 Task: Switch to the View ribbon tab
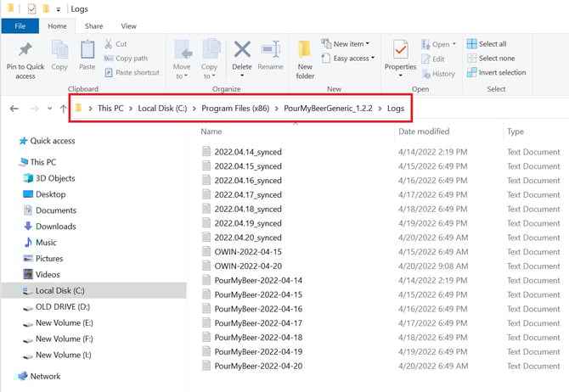(x=128, y=26)
